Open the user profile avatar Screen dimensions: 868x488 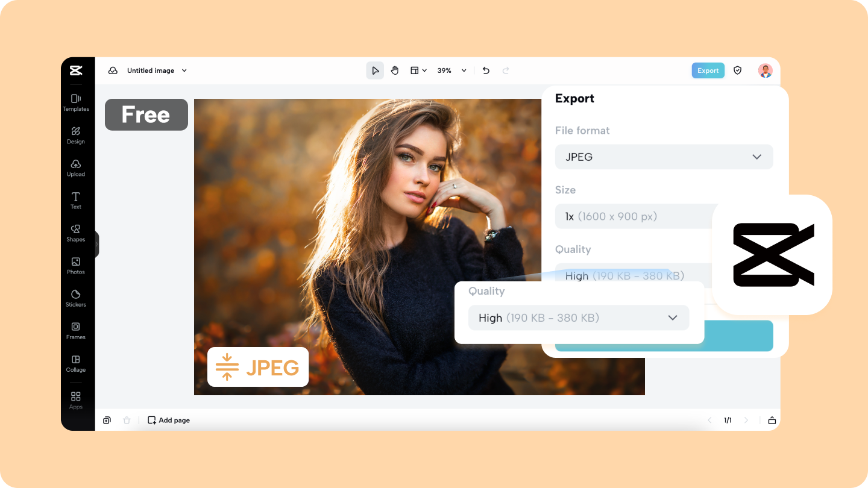(765, 70)
